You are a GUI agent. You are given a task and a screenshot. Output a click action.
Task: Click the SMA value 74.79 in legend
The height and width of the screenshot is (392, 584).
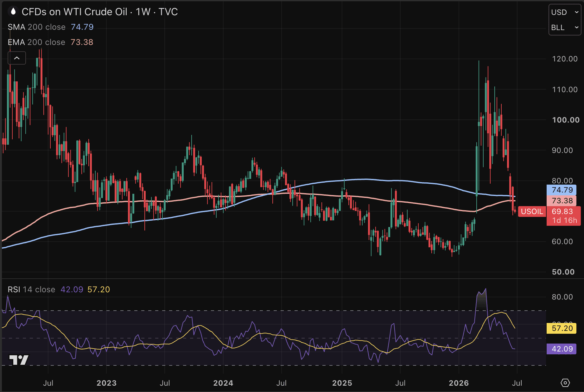(x=82, y=27)
